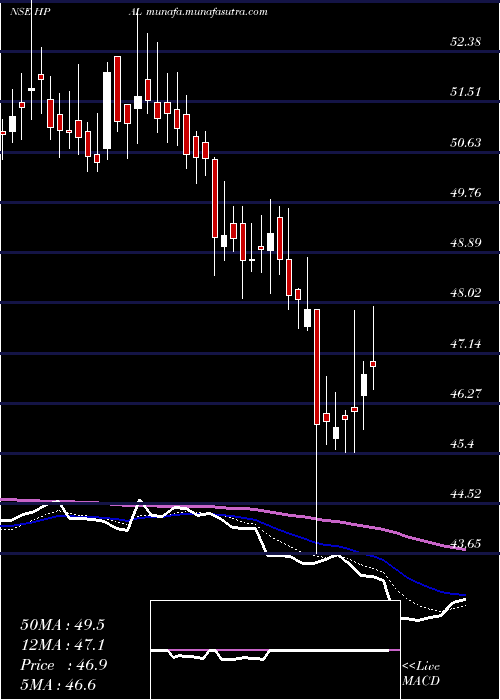Click the 48.02 price axis label
This screenshot has height=700, width=500.
coord(465,293)
